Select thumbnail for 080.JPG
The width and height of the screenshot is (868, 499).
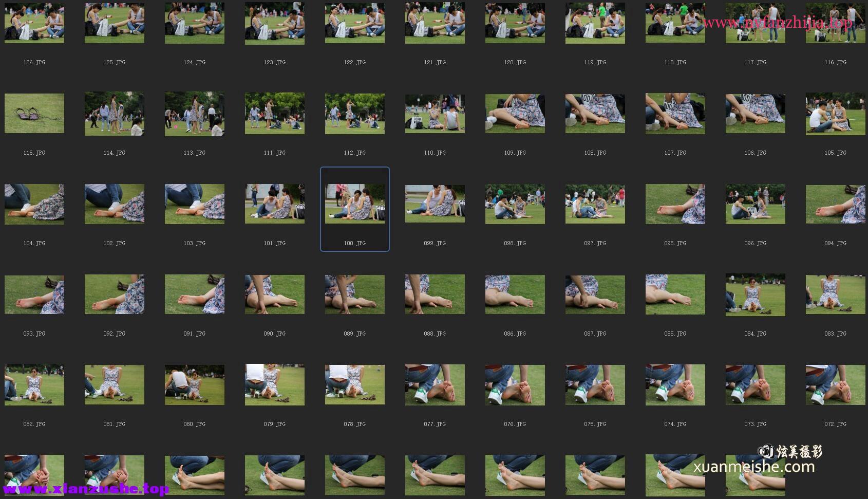[195, 384]
